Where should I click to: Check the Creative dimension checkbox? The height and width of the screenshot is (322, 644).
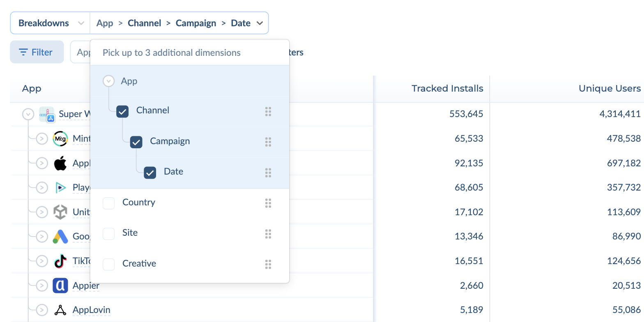click(x=109, y=264)
